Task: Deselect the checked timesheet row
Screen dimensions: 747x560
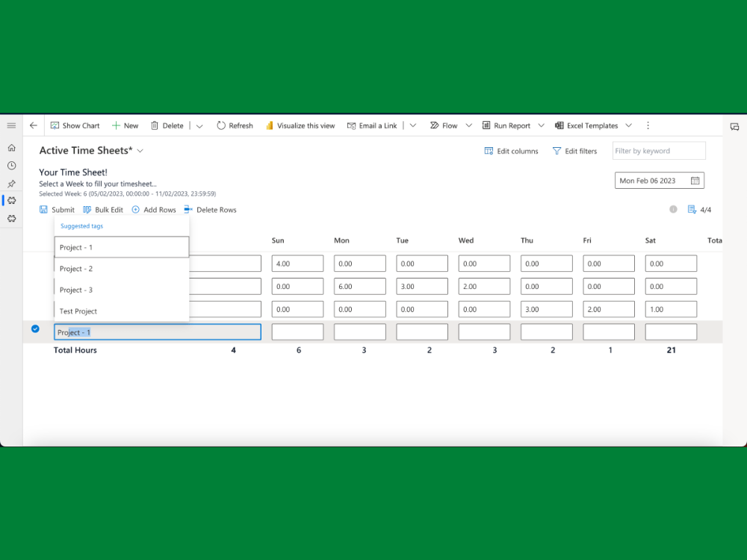Action: [x=34, y=329]
